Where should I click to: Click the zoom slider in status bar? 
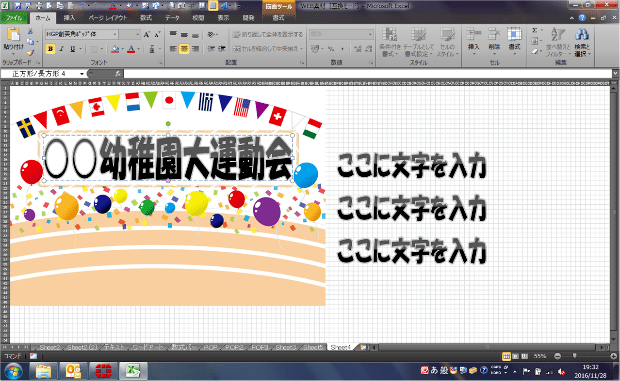575,356
